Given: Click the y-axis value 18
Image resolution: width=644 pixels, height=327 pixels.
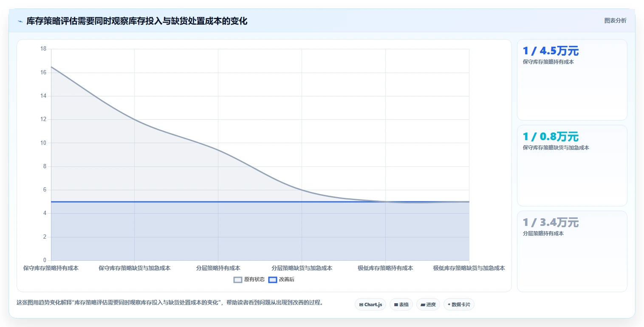Looking at the screenshot, I should (43, 49).
